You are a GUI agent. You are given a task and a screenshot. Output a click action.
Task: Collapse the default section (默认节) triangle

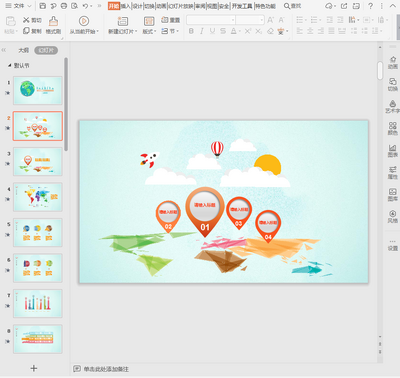pyautogui.click(x=9, y=66)
